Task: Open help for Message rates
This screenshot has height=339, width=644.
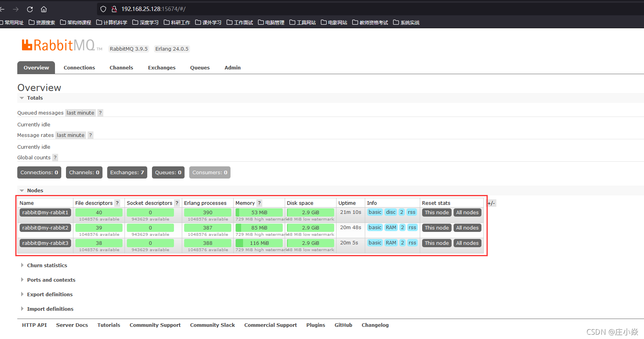Action: pos(90,135)
